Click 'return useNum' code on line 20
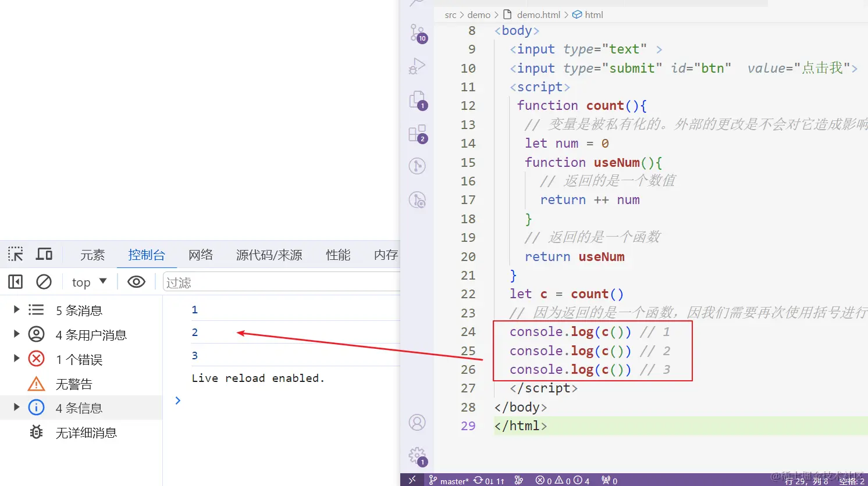Viewport: 868px width, 486px height. pos(575,256)
